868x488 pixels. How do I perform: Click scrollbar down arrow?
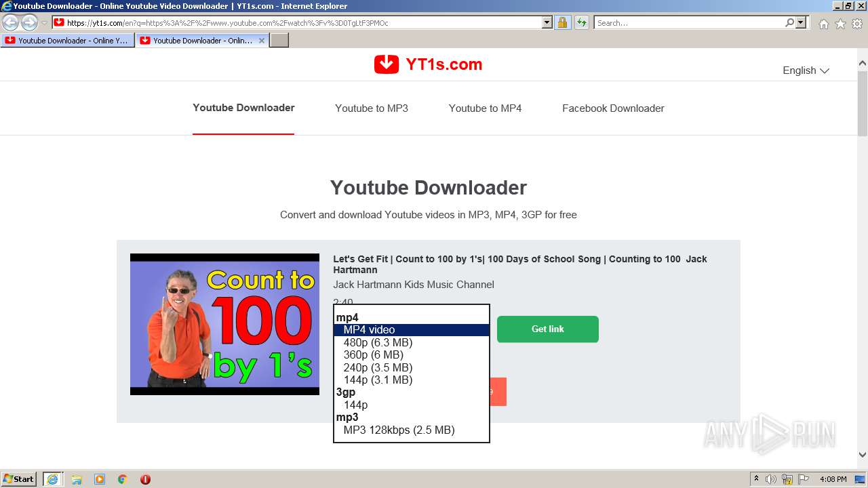863,455
